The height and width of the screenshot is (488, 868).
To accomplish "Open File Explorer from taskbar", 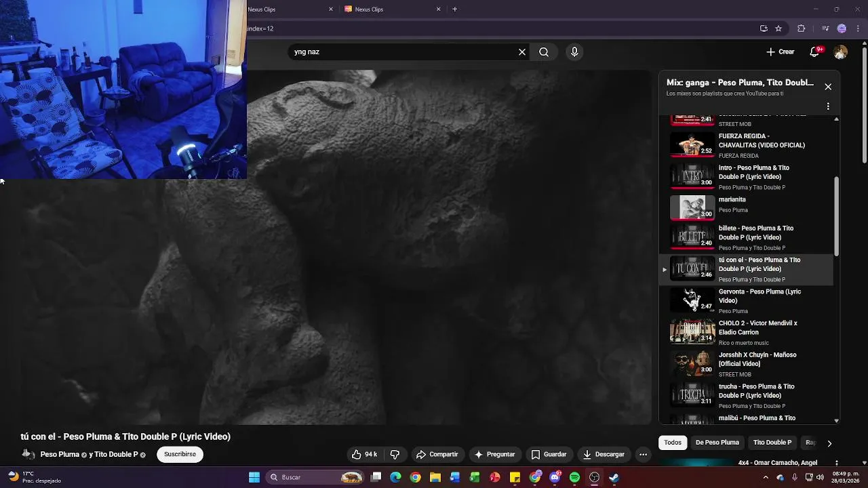I will (435, 477).
